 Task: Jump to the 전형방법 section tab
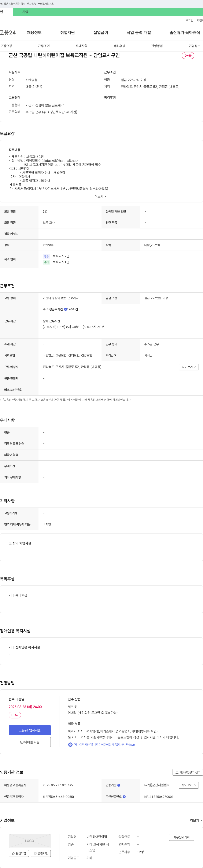coord(157,46)
